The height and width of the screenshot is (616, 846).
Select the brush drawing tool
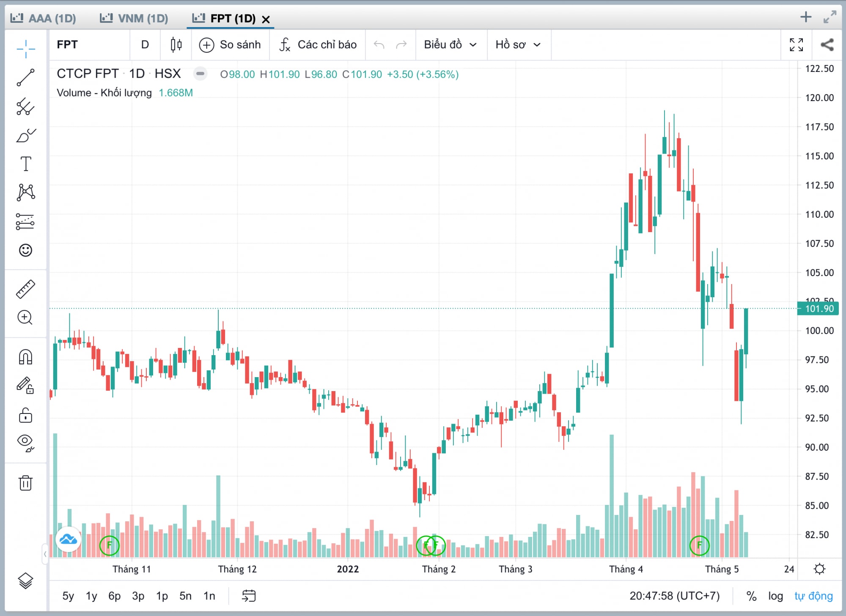pyautogui.click(x=25, y=135)
